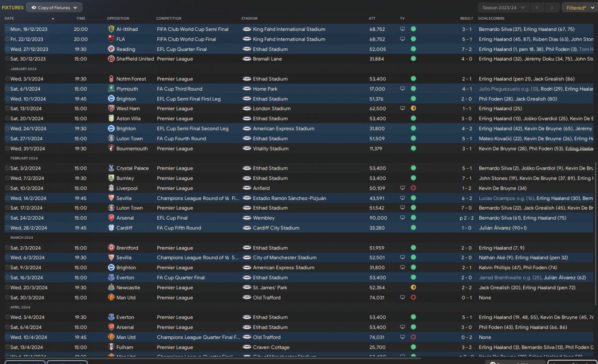Click the Sheffield United club badge
Screen dimensions: 598x364
click(111, 59)
